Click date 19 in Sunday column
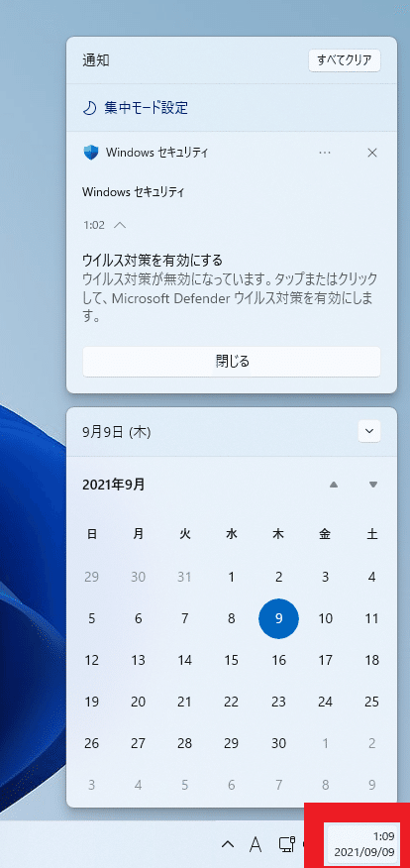Viewport: 410px width, 868px height. (x=92, y=702)
